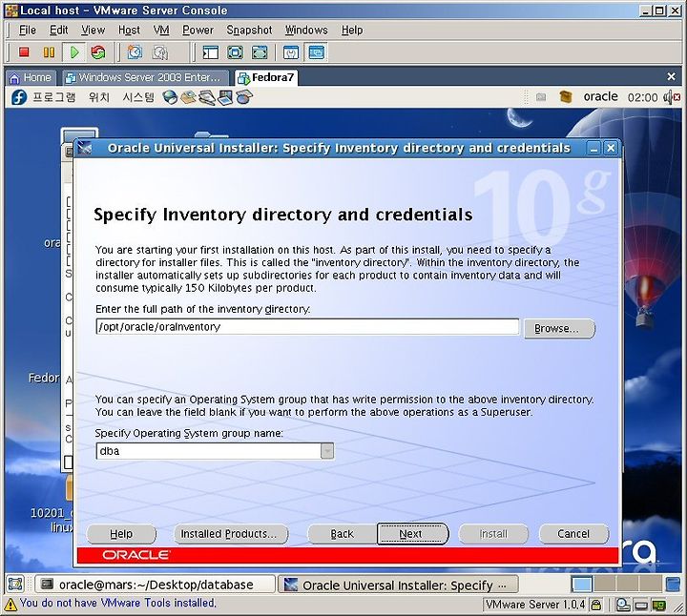Click the Revert to Snapshot icon
Viewport: 687px width, 616px height.
tap(160, 52)
